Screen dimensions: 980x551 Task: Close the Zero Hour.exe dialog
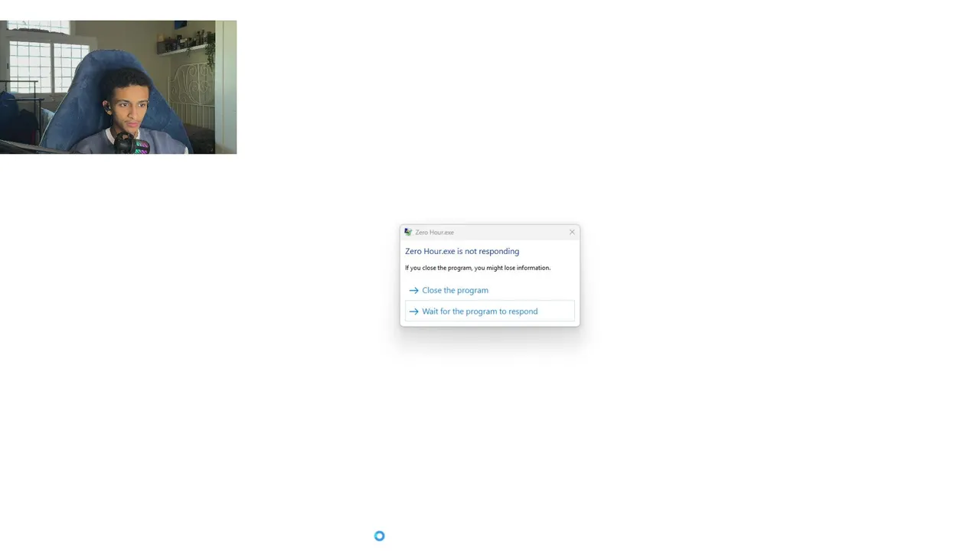[x=572, y=232]
